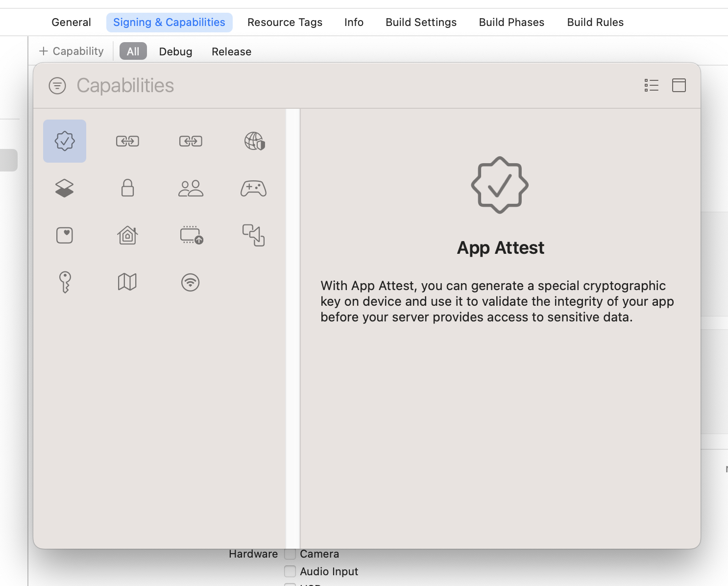The height and width of the screenshot is (586, 728).
Task: Open the Game Center controller icon
Action: click(x=253, y=188)
